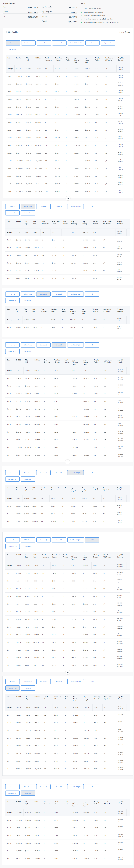Open the Japanese Yen tab in the topmost tab row
This screenshot has width=134, height=868.
[x=108, y=43]
